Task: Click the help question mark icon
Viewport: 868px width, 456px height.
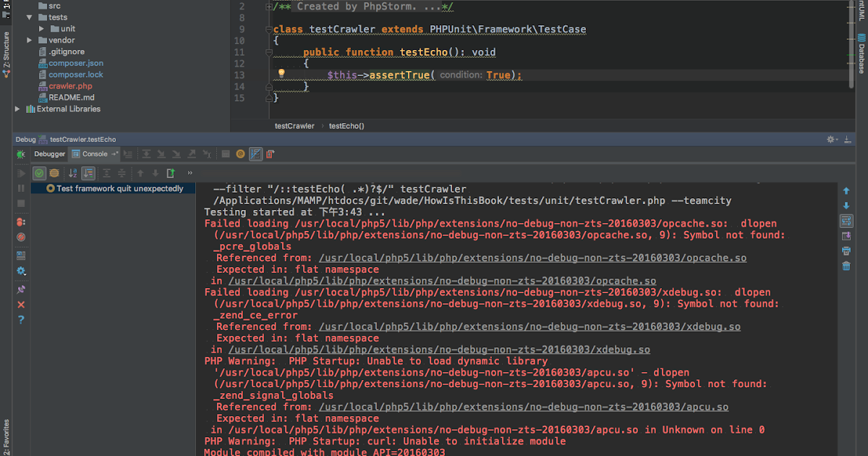Action: pyautogui.click(x=21, y=318)
